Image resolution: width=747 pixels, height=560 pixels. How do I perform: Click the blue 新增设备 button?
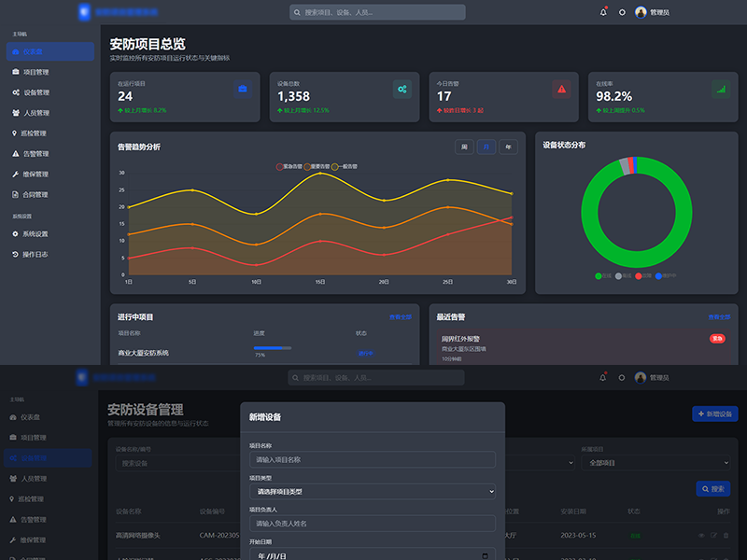click(715, 413)
